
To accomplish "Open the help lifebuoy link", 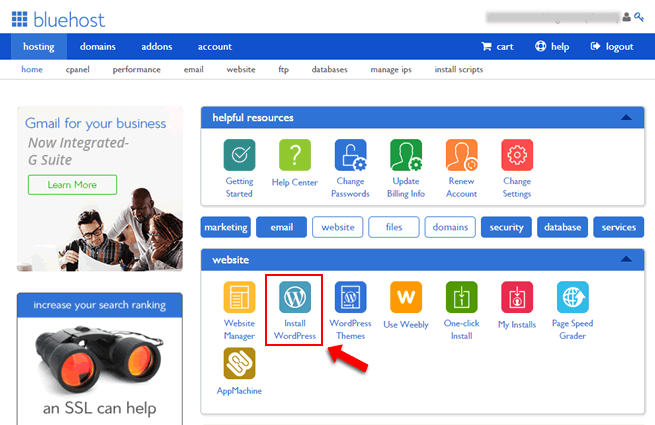I will click(x=552, y=46).
